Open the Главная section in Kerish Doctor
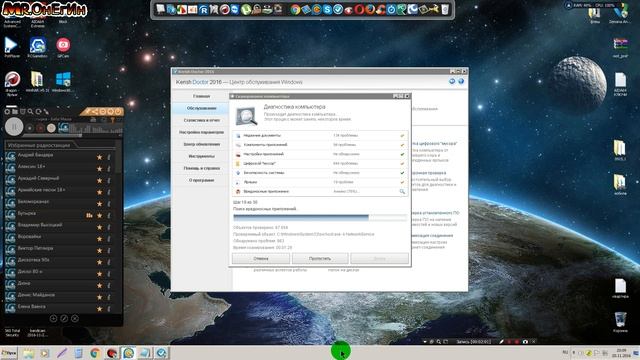The image size is (640, 360). [x=201, y=96]
